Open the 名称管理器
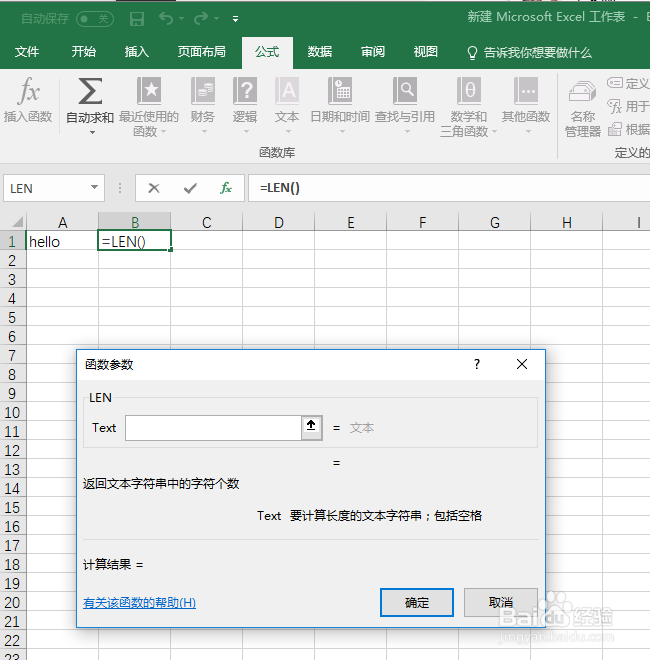 [x=583, y=108]
